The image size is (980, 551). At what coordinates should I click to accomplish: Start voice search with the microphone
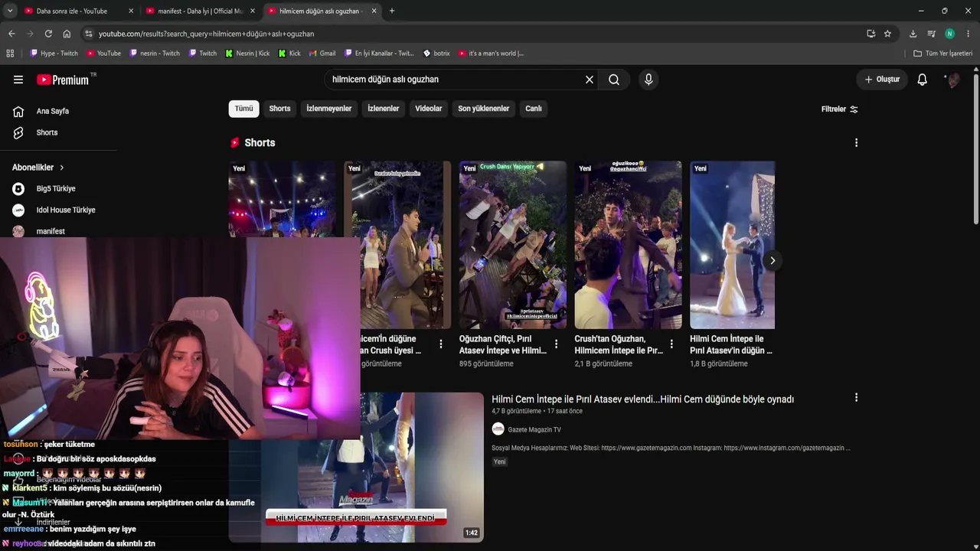pyautogui.click(x=648, y=80)
